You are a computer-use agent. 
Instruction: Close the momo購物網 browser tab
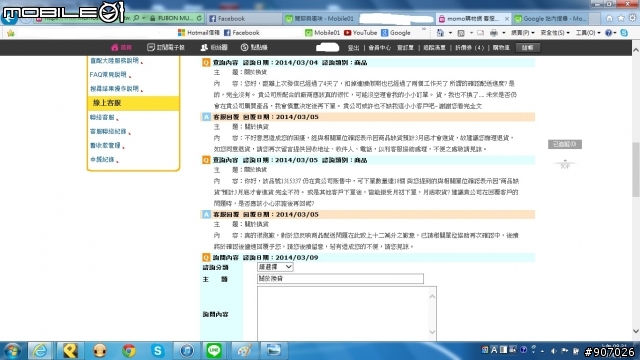pyautogui.click(x=507, y=19)
